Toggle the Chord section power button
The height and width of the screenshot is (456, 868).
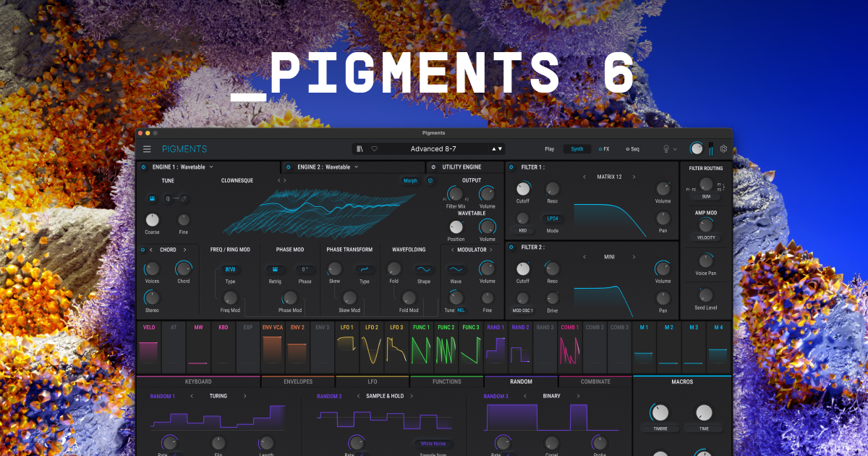(142, 249)
